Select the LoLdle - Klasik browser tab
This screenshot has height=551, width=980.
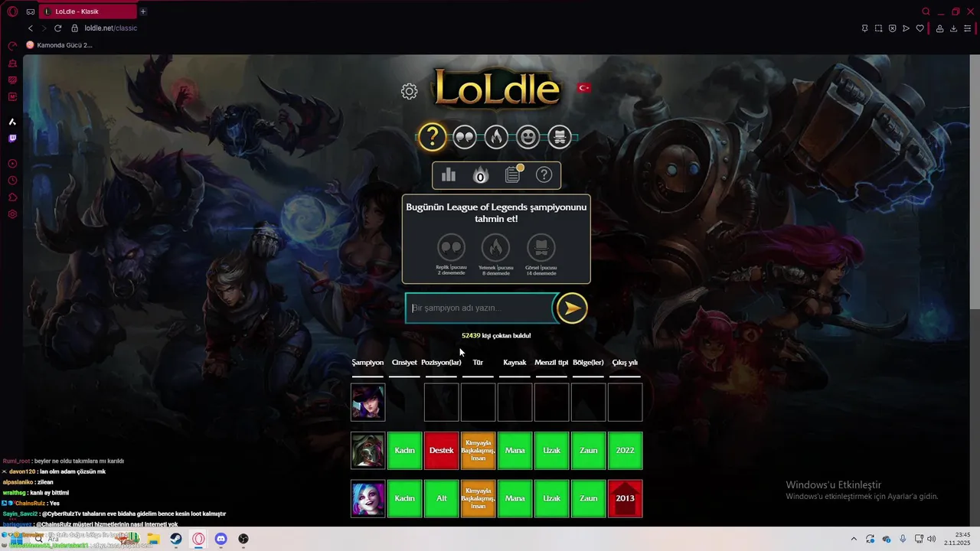coord(87,11)
